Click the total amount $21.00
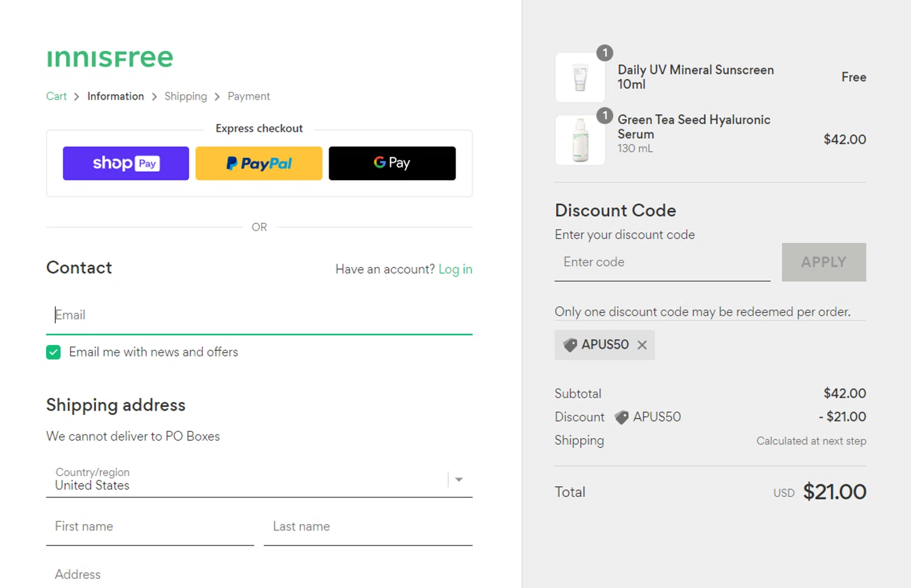The width and height of the screenshot is (911, 588). (x=834, y=492)
